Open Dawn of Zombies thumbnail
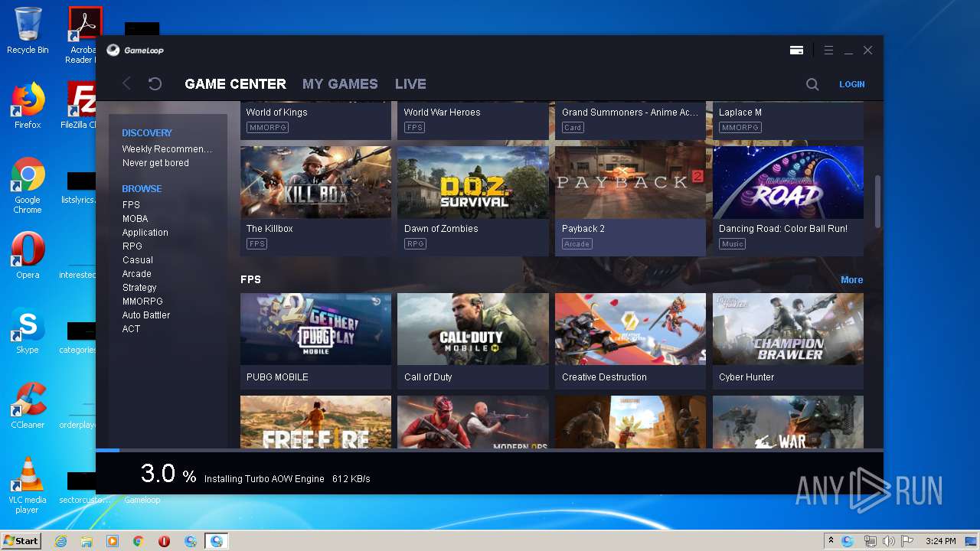This screenshot has width=980, height=551. [473, 182]
